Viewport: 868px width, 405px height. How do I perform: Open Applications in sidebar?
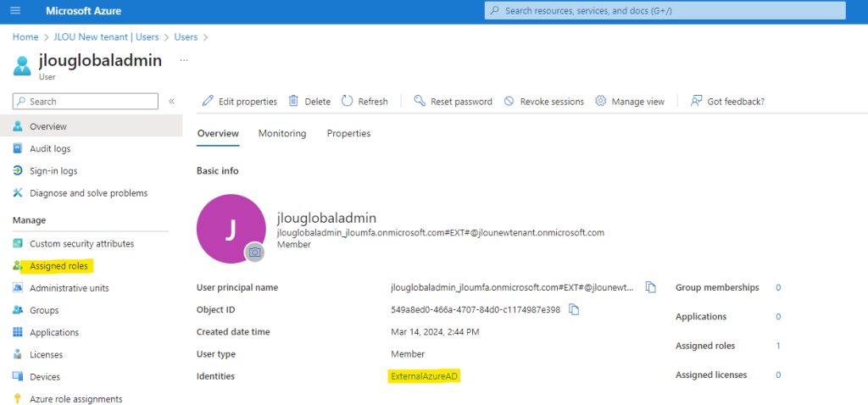54,332
